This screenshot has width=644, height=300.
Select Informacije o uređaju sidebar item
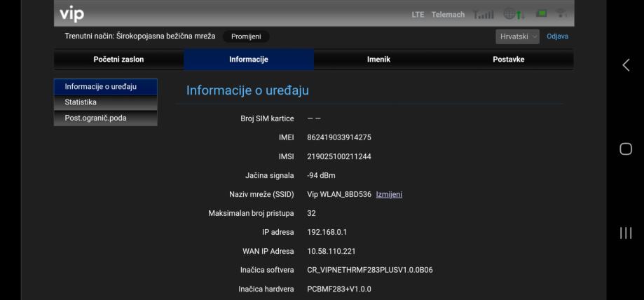click(x=105, y=87)
